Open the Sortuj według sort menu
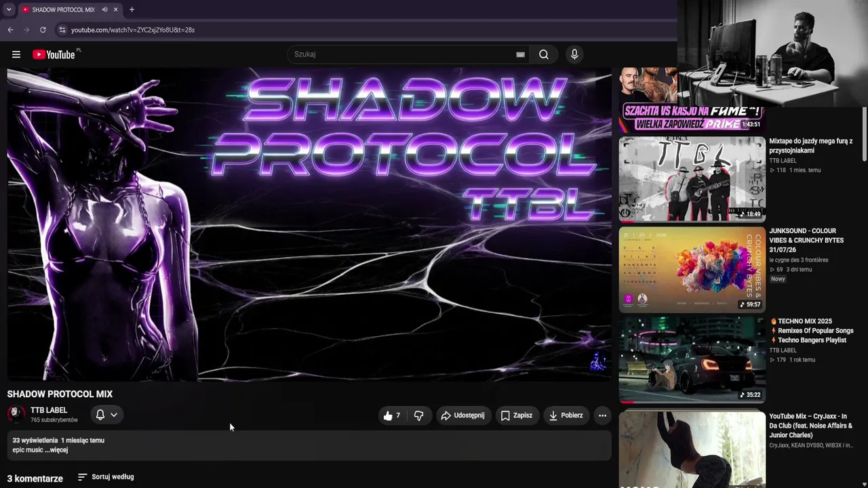This screenshot has width=868, height=488. pos(106,477)
